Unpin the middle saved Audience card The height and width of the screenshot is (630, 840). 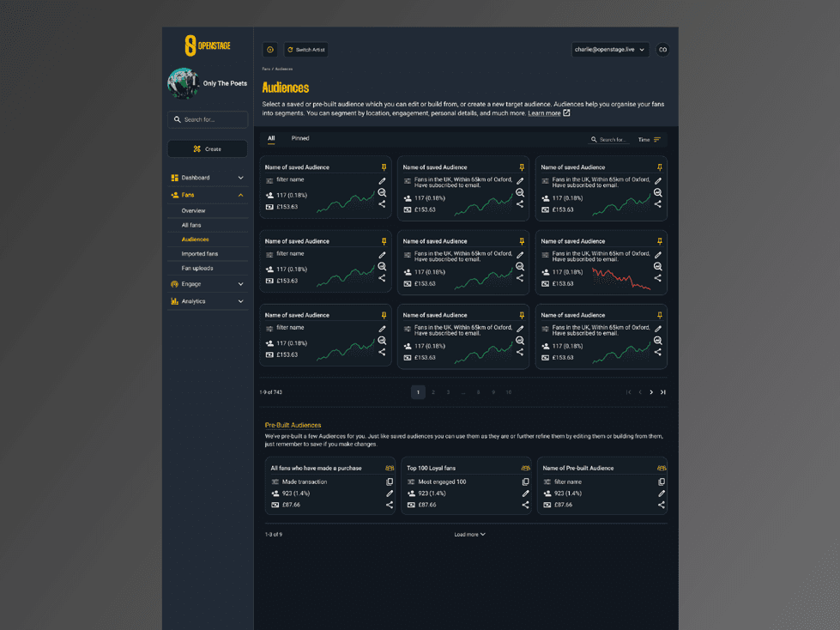(522, 240)
